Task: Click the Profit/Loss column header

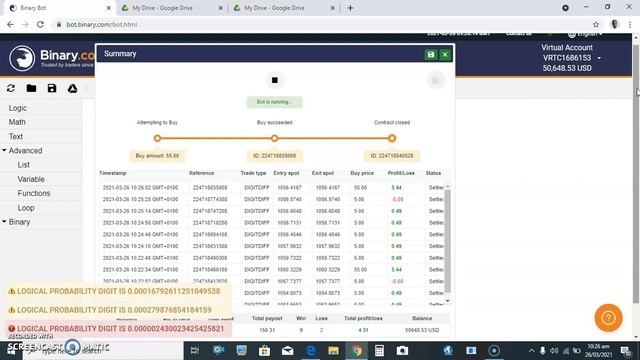Action: click(401, 173)
